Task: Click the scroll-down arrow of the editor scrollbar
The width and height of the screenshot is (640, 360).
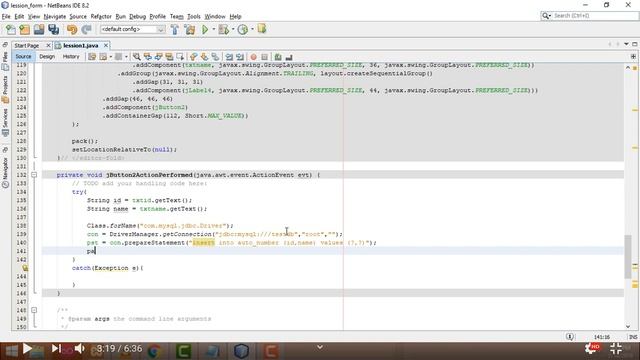Action: point(628,326)
